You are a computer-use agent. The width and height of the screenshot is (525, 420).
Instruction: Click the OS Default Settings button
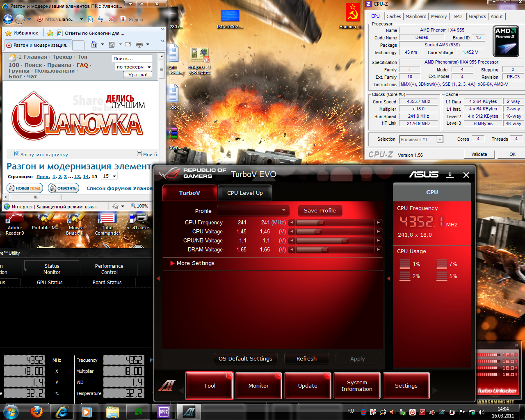245,358
